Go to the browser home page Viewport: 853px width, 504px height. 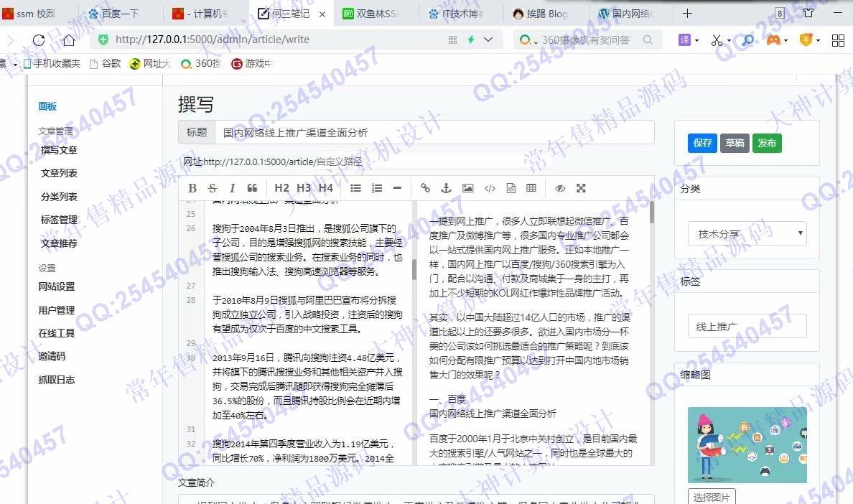pyautogui.click(x=68, y=39)
